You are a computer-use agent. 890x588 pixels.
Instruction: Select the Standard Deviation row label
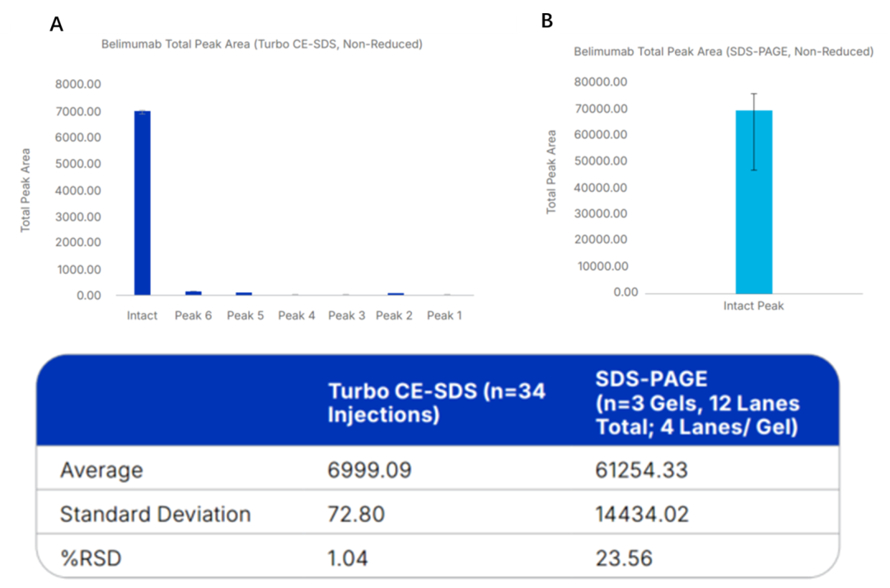click(x=155, y=515)
